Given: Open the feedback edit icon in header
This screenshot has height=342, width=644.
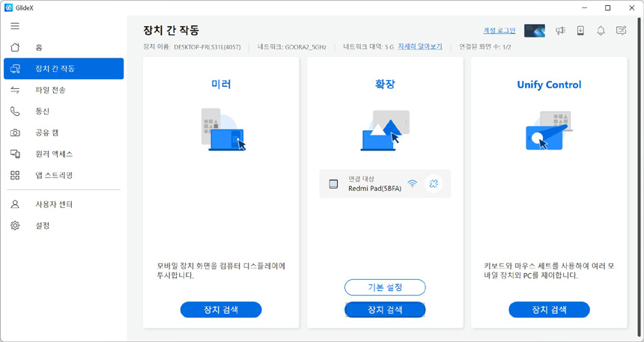Looking at the screenshot, I should pyautogui.click(x=621, y=31).
